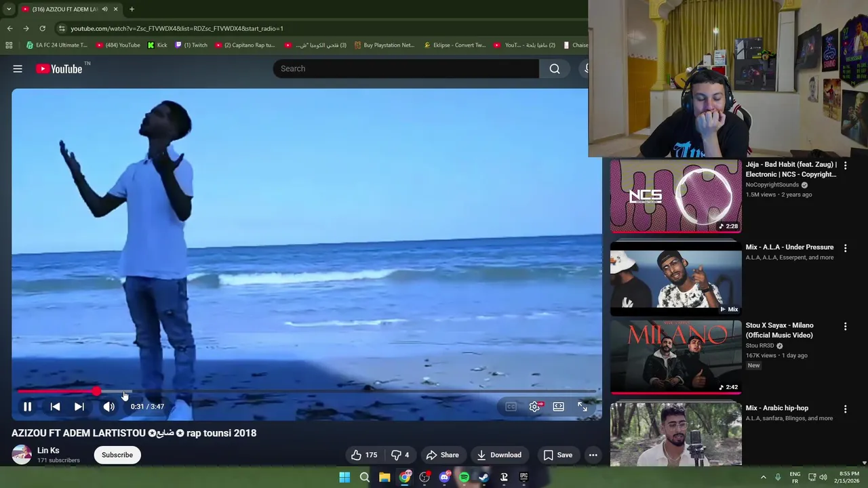This screenshot has height=488, width=868.
Task: Open the NoCopyrightSounds channel link
Action: coord(772,184)
